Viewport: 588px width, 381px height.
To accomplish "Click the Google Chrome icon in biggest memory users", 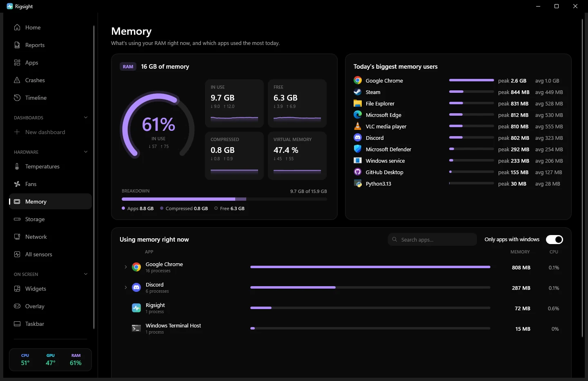I will (358, 81).
